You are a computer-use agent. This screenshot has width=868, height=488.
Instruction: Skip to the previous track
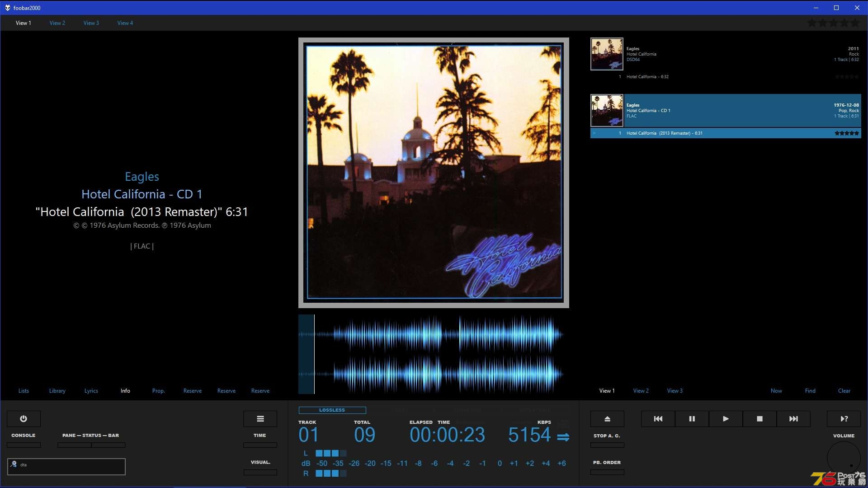coord(658,419)
